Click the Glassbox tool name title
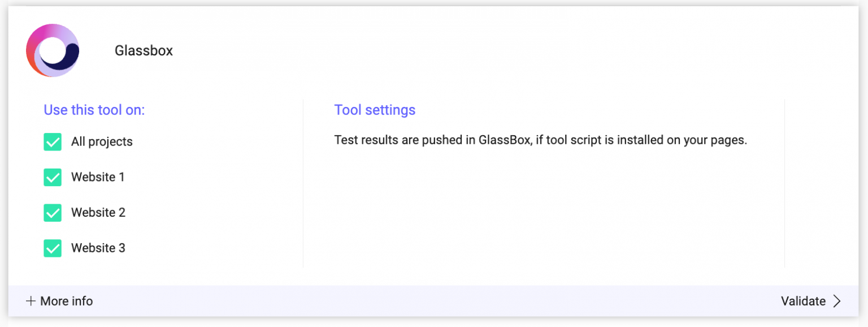This screenshot has height=327, width=868. [x=144, y=51]
